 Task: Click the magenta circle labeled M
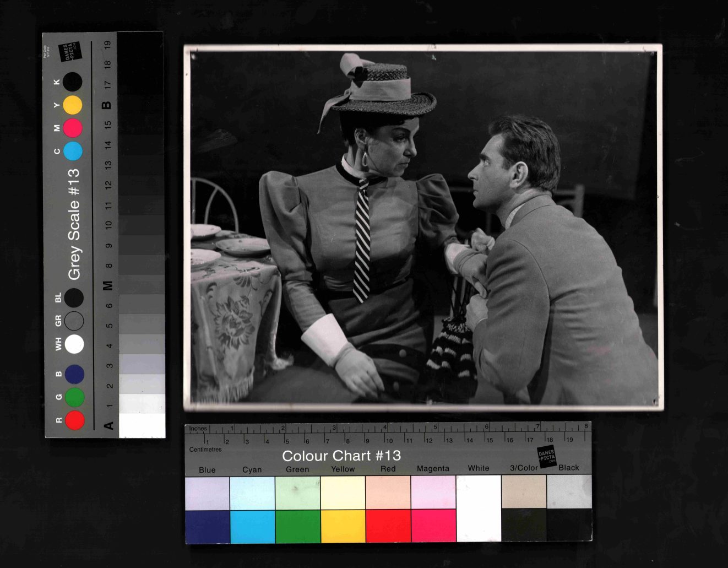(x=73, y=128)
